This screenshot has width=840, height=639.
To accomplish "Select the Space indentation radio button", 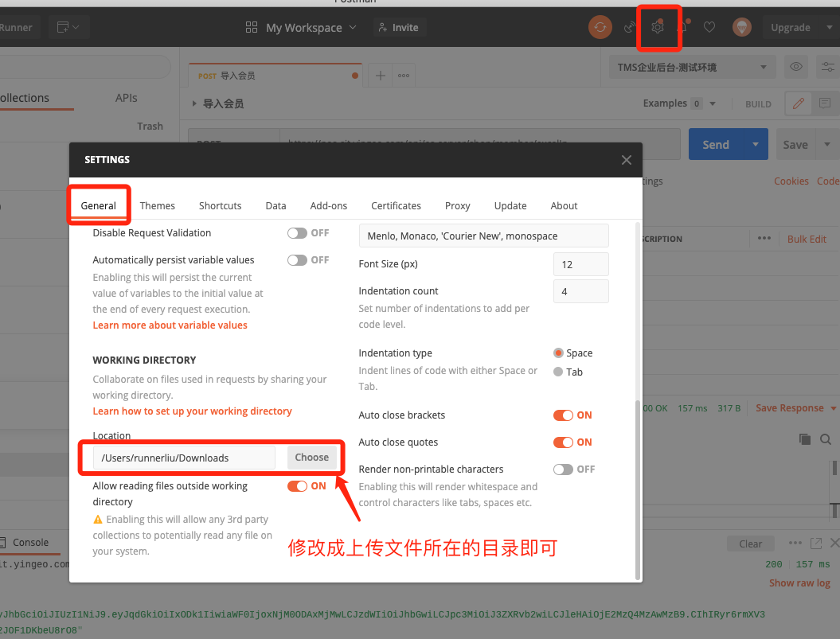I will pos(558,353).
